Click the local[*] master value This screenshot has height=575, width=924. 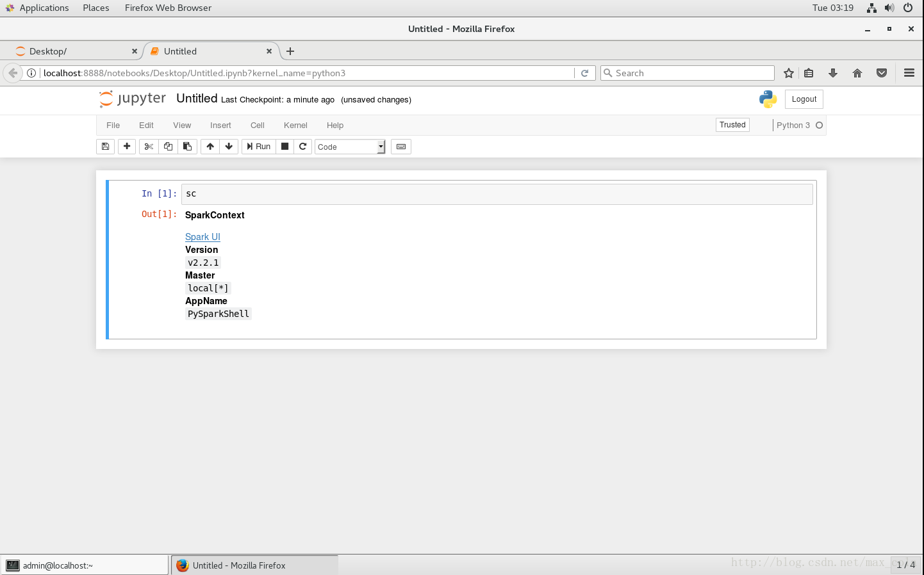(x=208, y=288)
